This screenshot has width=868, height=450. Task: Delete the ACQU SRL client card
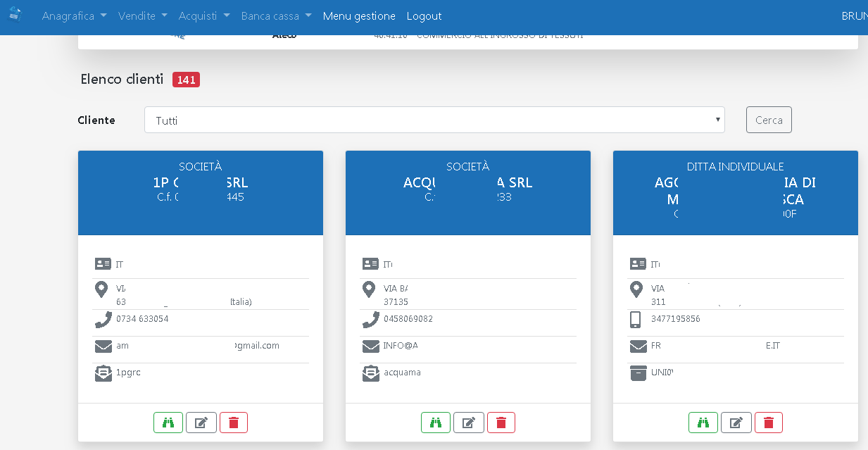501,423
